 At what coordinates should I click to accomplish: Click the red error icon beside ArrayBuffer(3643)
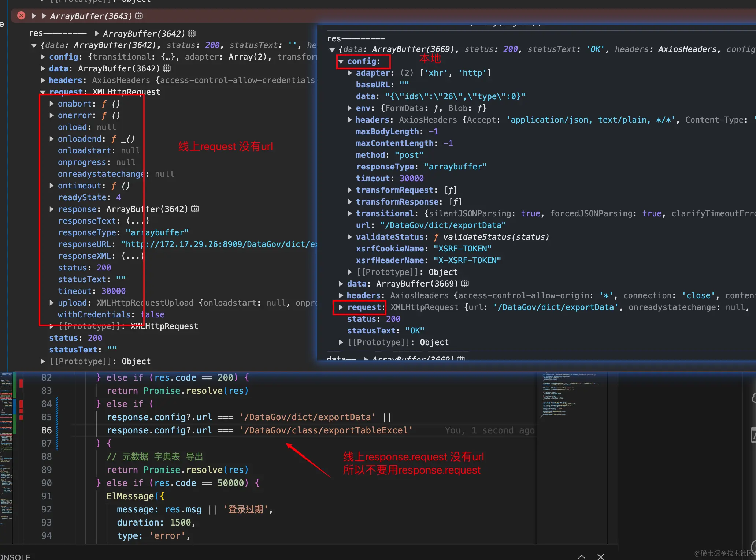coord(21,16)
